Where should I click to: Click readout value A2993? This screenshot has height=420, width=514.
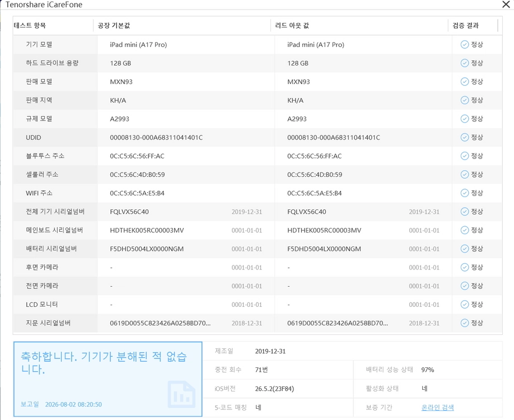click(x=297, y=119)
